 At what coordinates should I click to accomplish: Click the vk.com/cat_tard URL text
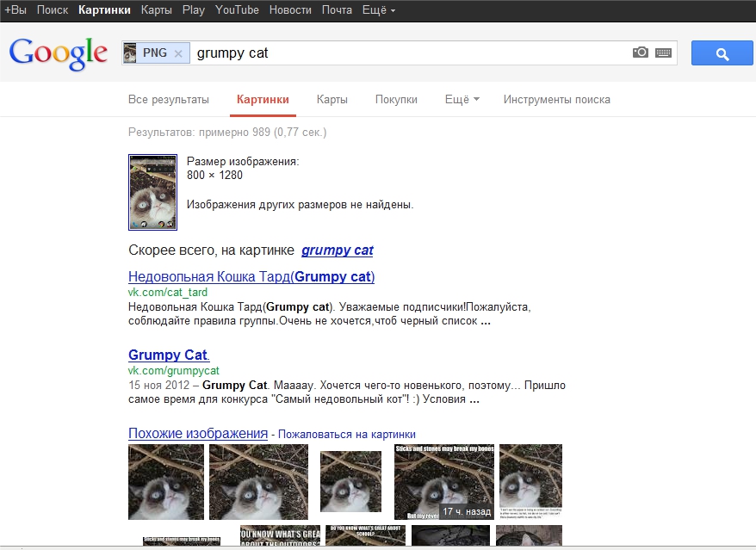167,292
